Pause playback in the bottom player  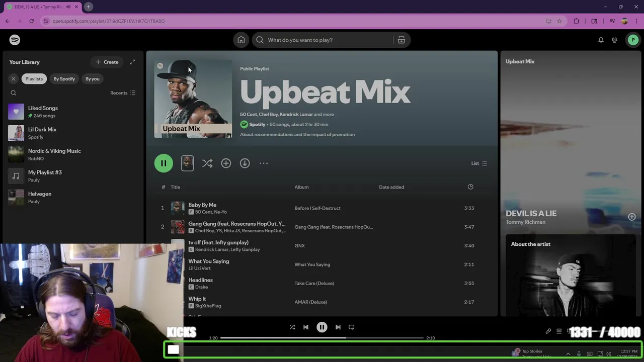tap(322, 327)
